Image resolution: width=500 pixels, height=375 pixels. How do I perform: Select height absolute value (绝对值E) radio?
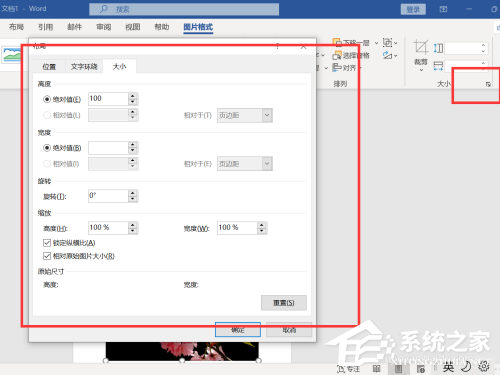click(47, 99)
